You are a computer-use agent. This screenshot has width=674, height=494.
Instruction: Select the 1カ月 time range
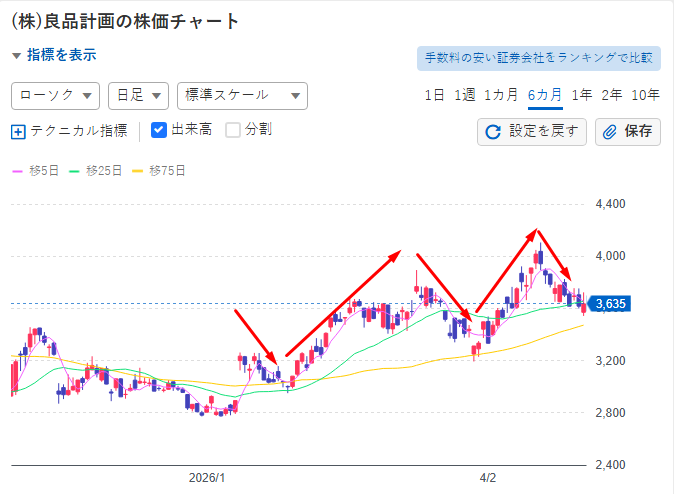coord(501,95)
